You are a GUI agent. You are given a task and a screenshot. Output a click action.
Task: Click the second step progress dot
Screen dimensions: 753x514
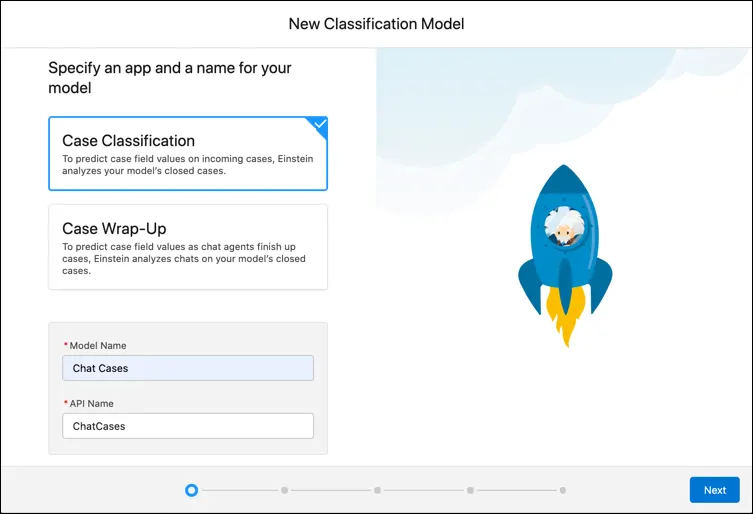coord(285,490)
